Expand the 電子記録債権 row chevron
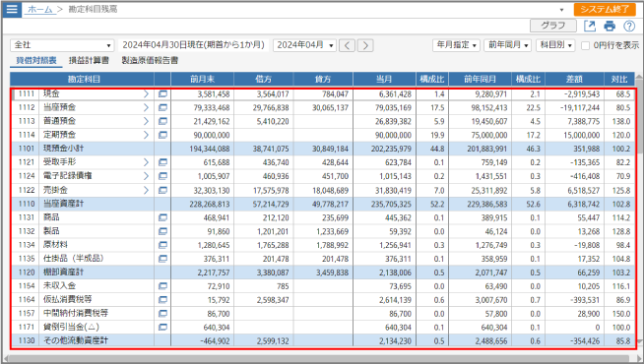Viewport: 644px width, 364px height. [146, 176]
